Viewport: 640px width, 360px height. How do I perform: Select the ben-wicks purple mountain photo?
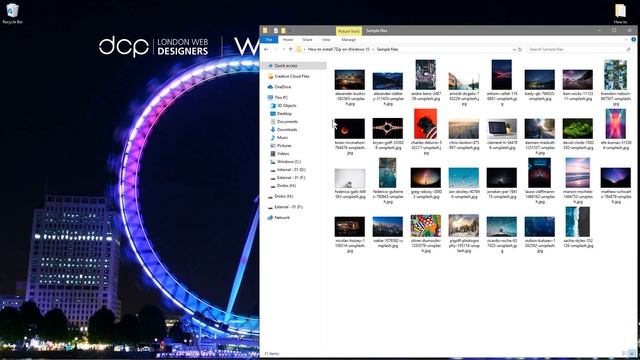click(578, 80)
